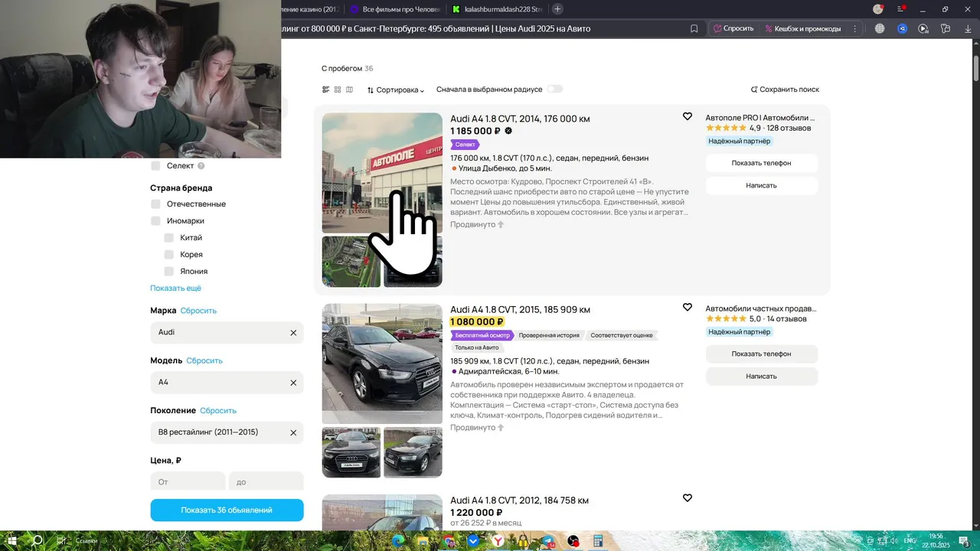Show phone for Автомобили частных продавцов

(x=761, y=354)
